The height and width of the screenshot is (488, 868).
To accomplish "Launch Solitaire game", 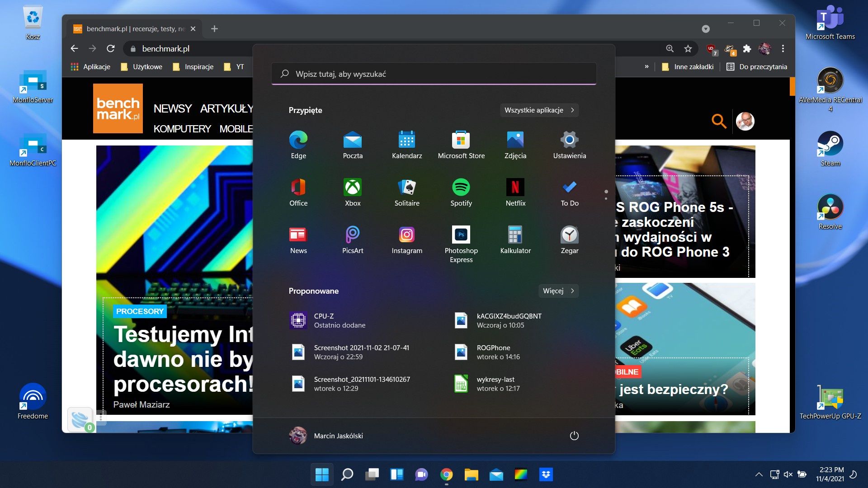I will [x=407, y=192].
